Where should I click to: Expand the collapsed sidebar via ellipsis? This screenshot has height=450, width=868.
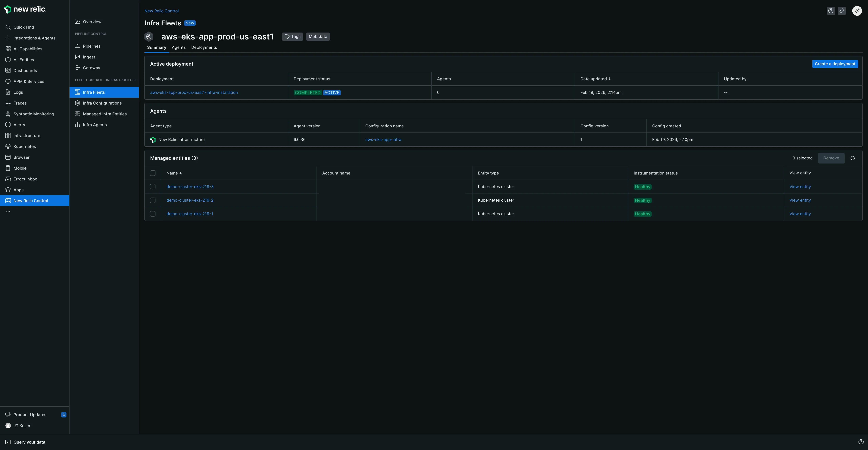(x=8, y=211)
